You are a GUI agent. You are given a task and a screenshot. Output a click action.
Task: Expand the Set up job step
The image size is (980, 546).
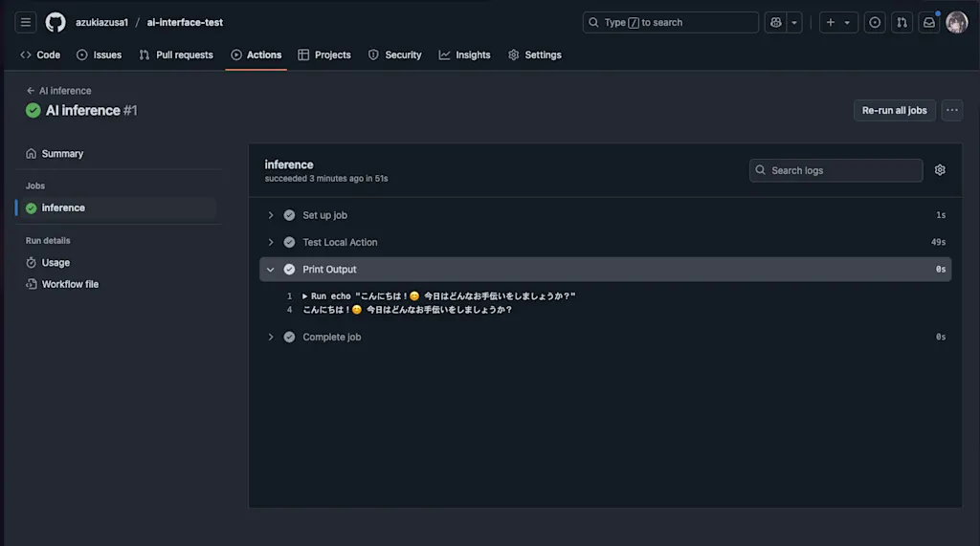click(605, 215)
